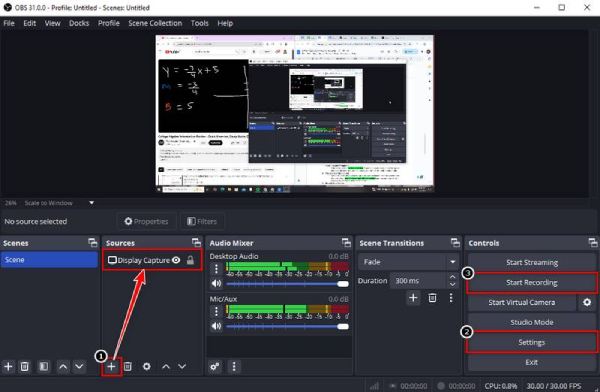Open the Docks menu
This screenshot has width=600, height=392.
(79, 23)
